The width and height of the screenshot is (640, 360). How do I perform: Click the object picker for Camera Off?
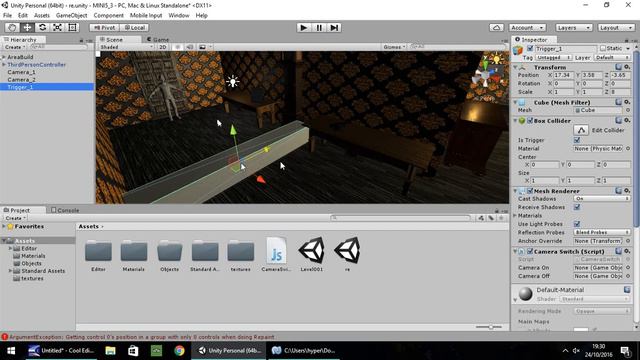coord(628,276)
